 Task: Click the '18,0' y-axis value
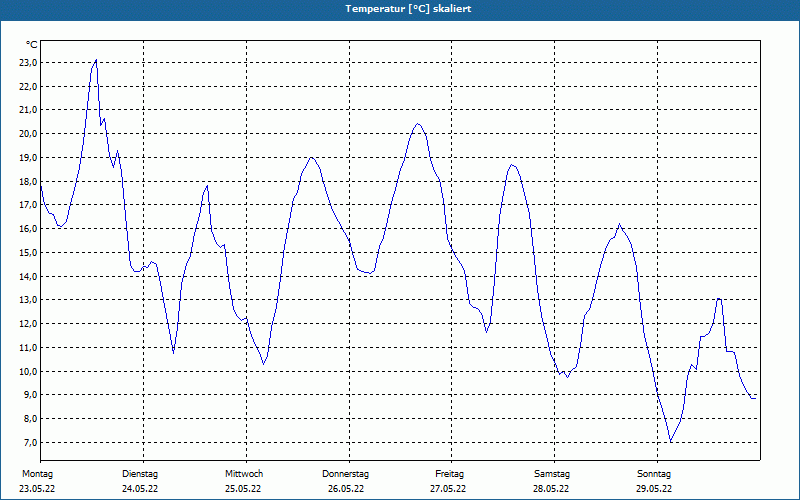[x=28, y=181]
